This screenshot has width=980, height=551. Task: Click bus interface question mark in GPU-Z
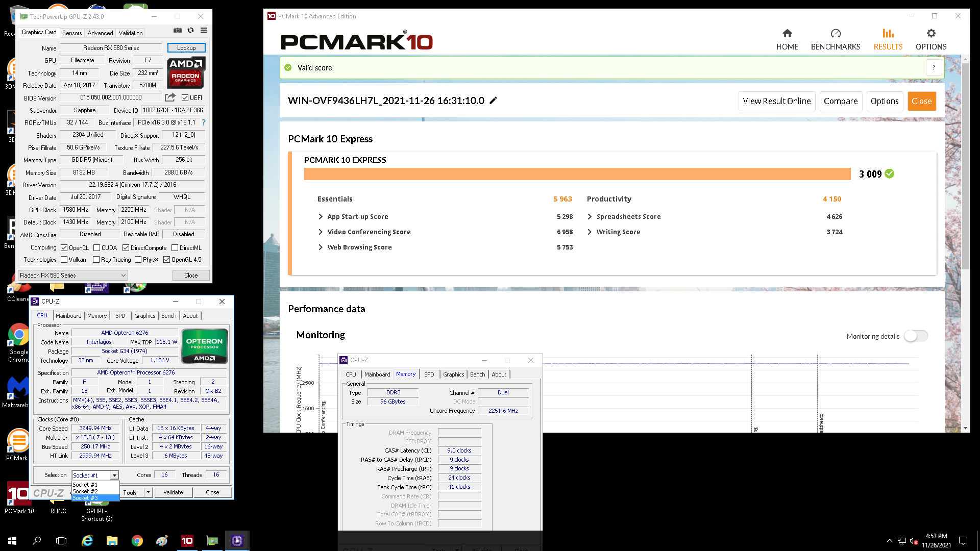204,122
